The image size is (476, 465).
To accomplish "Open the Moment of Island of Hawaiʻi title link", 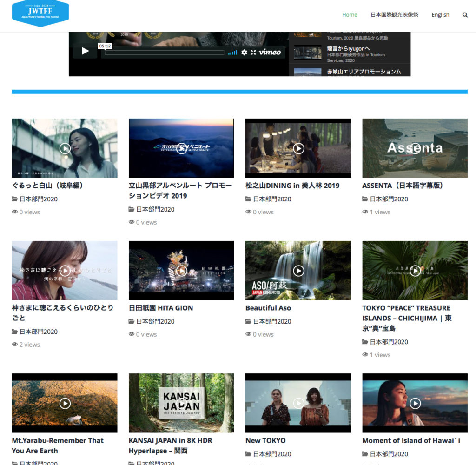I will point(411,440).
